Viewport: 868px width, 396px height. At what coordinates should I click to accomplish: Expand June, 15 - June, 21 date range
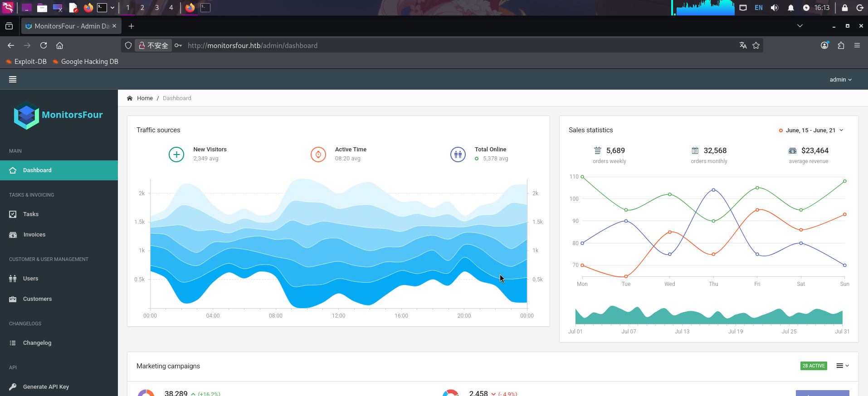(811, 130)
